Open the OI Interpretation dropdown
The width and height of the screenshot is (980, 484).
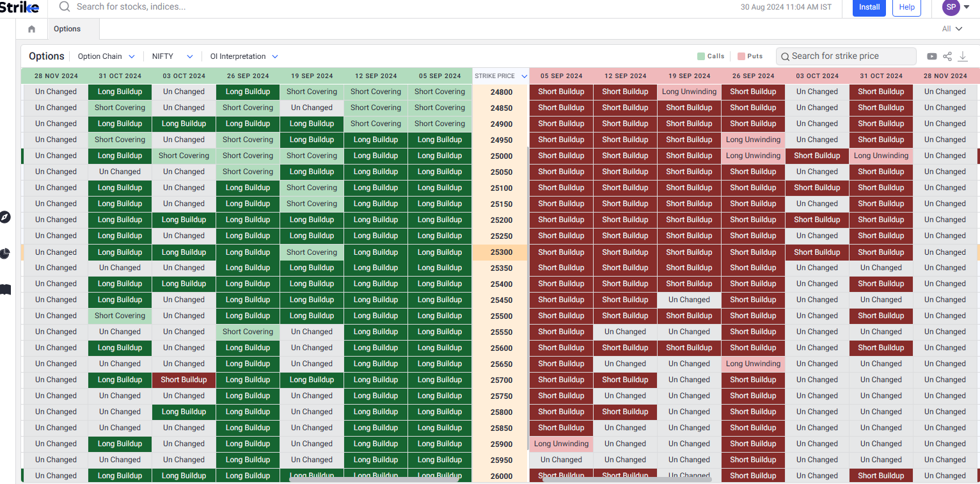coord(244,56)
